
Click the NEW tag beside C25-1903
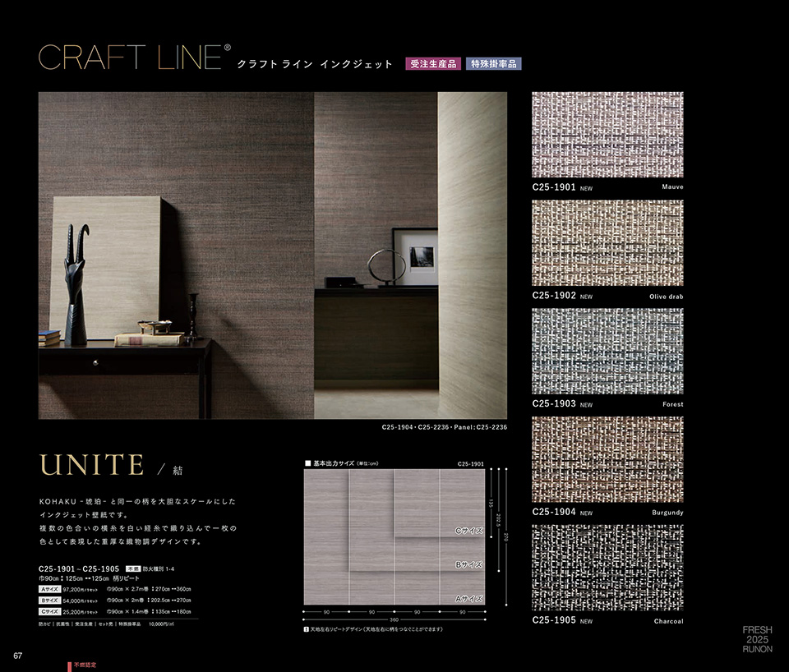[586, 405]
